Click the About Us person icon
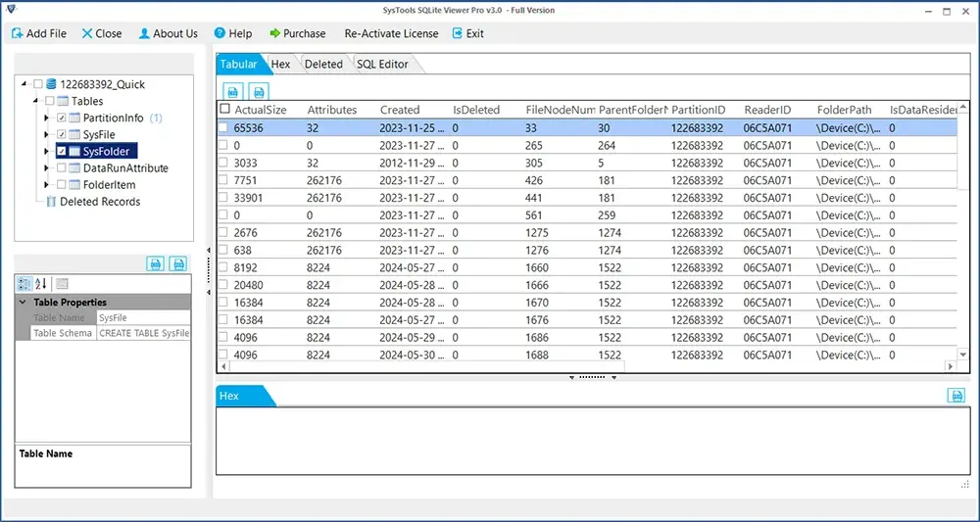 click(144, 33)
